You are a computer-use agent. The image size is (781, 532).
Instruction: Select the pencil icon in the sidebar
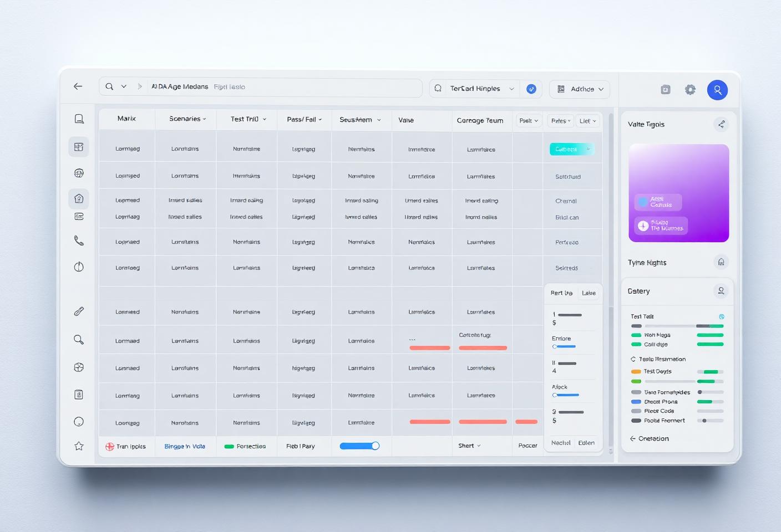79,311
